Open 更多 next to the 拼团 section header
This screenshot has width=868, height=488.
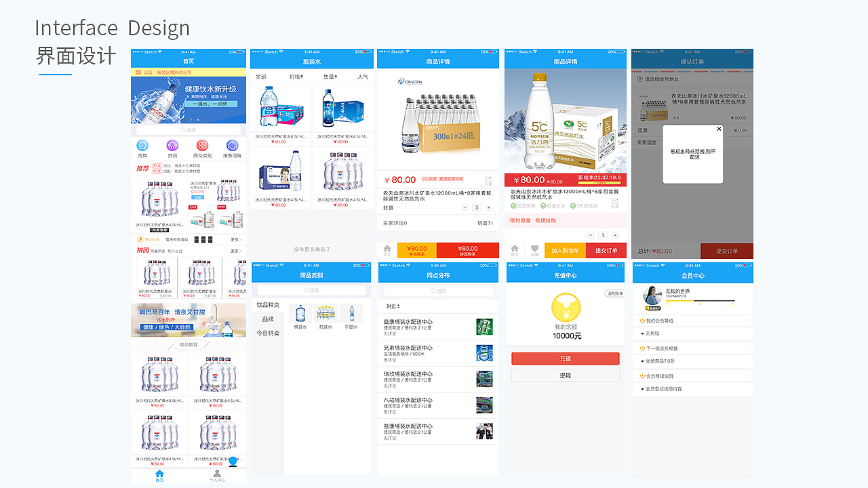(x=236, y=251)
